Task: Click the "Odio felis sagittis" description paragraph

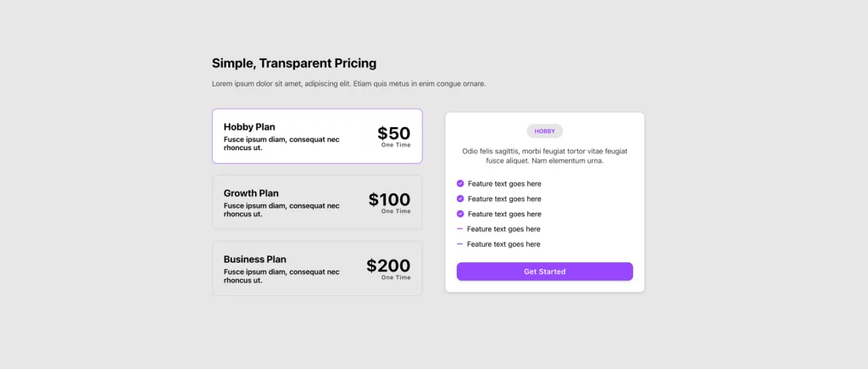Action: pyautogui.click(x=544, y=155)
